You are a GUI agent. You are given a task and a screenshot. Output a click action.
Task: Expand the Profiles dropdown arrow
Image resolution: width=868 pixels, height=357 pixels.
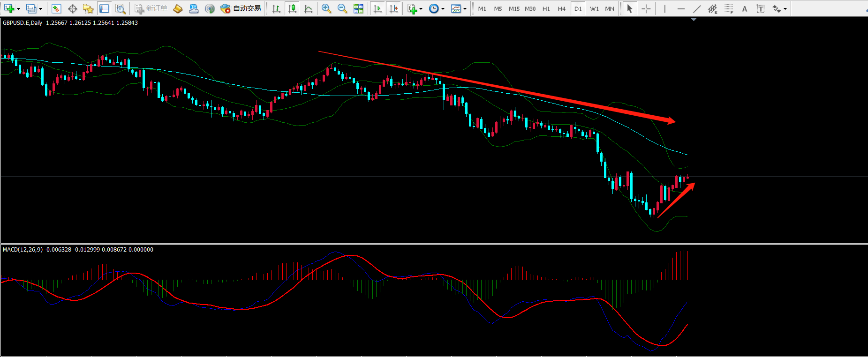40,8
